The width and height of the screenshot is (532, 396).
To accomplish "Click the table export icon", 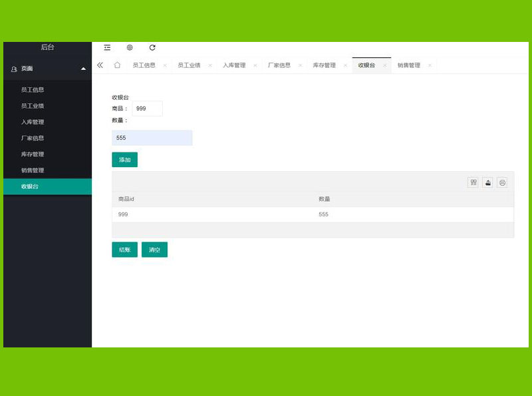I will (488, 183).
